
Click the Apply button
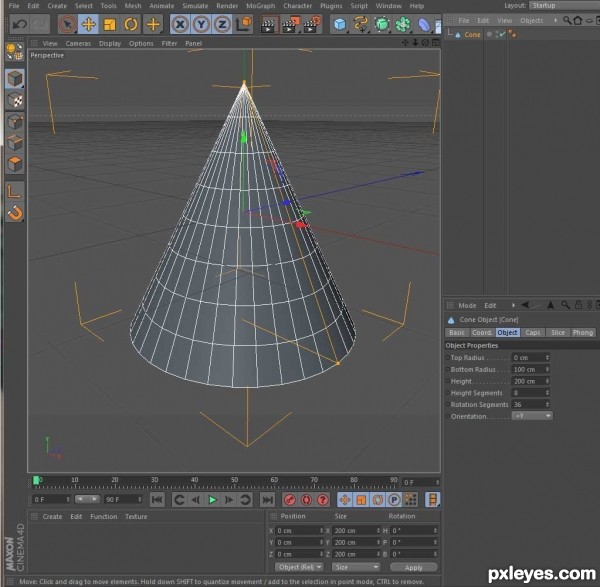pyautogui.click(x=413, y=567)
